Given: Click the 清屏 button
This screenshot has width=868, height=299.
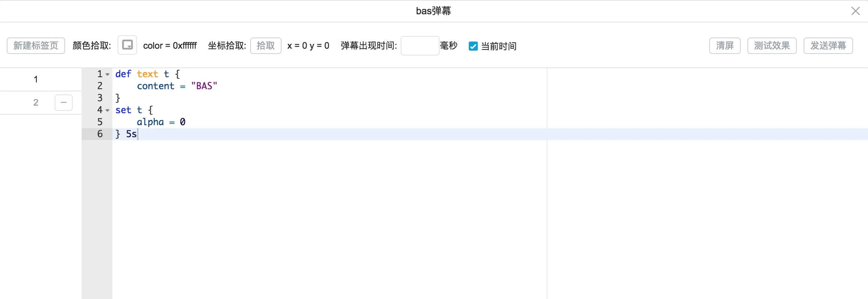Looking at the screenshot, I should [x=725, y=46].
